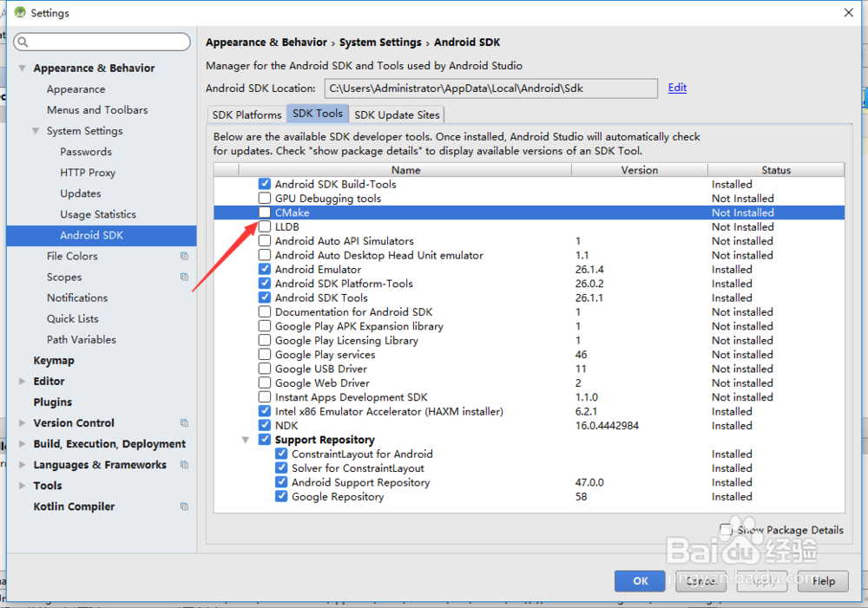Click the project-level icon next to File Colors
This screenshot has width=868, height=608.
pyautogui.click(x=184, y=256)
